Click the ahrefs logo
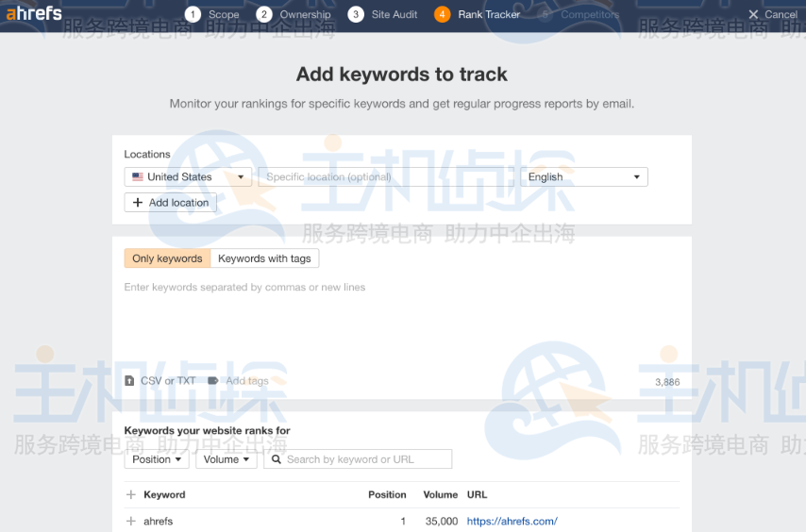The height and width of the screenshot is (532, 806). coord(34,14)
